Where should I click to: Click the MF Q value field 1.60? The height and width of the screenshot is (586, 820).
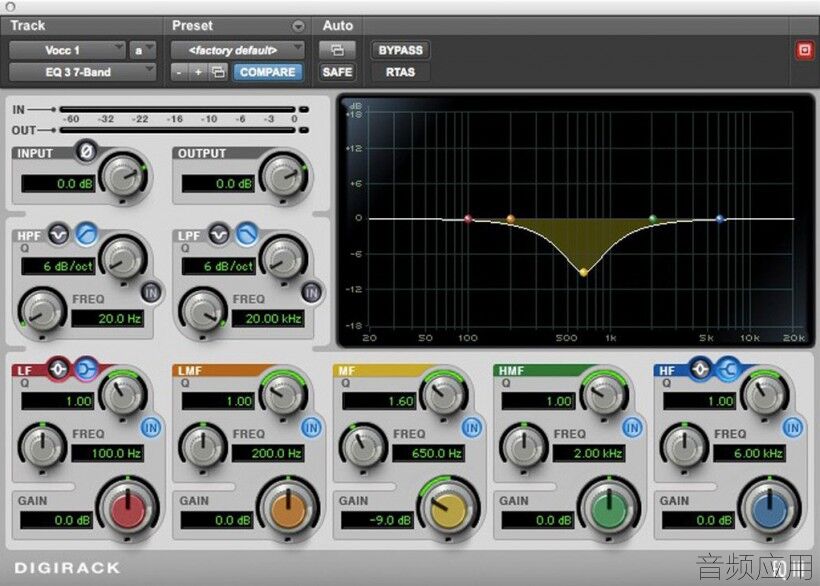(379, 401)
